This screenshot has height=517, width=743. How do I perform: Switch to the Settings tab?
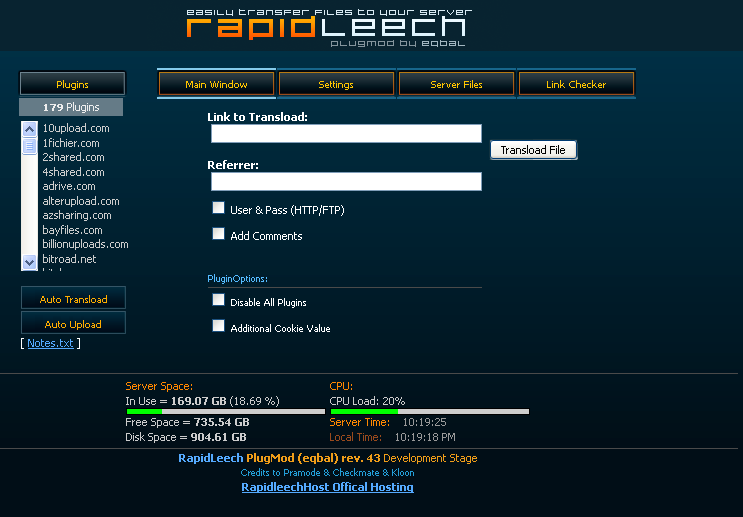click(x=336, y=84)
